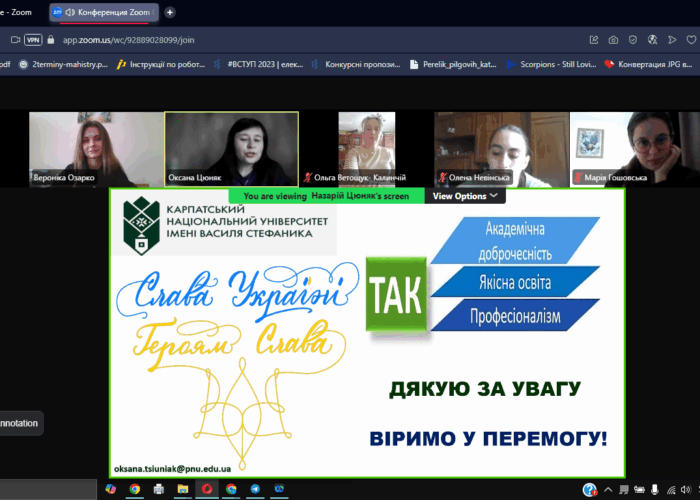Open Конкурсні пропозиції bookmark
The image size is (700, 500).
(x=362, y=64)
